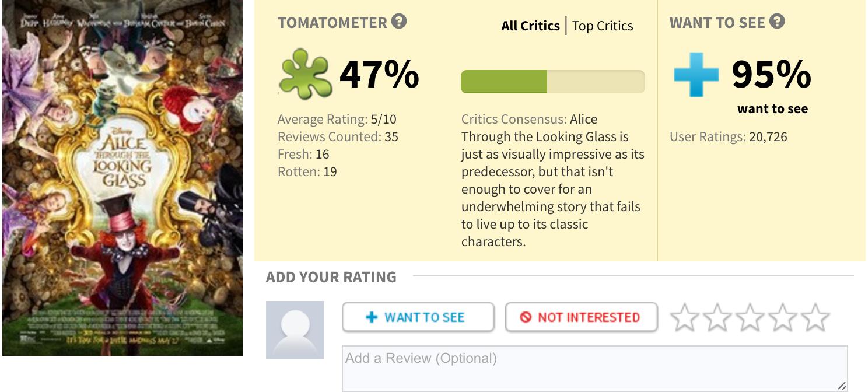This screenshot has width=868, height=392.
Task: Select the second rating star
Action: click(717, 318)
